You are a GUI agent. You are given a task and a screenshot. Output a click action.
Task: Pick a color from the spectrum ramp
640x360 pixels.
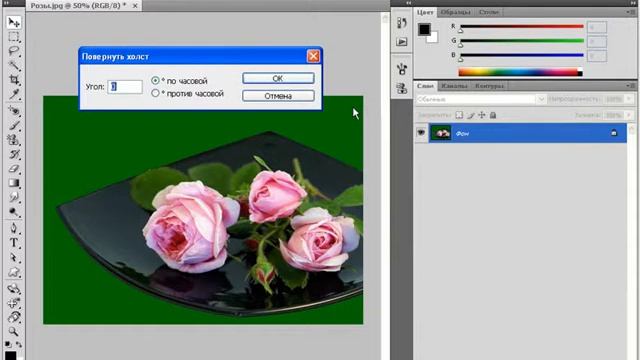tap(520, 73)
